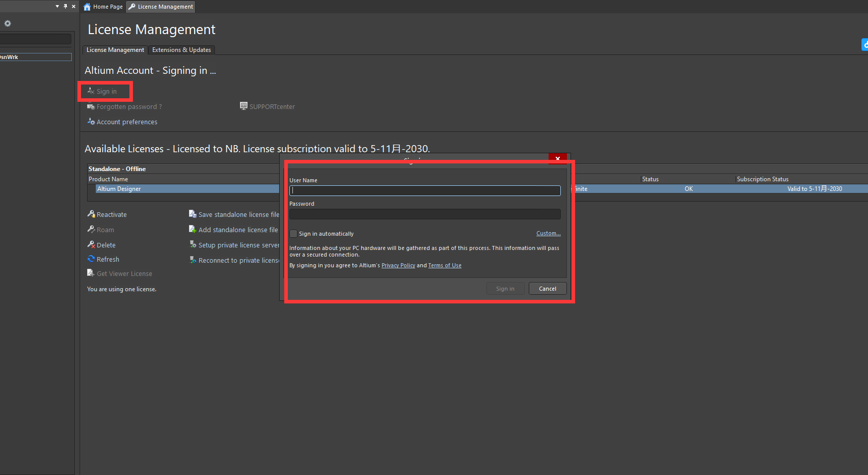Select the DsnWrk item in left panel
Image resolution: width=868 pixels, height=475 pixels.
click(x=36, y=57)
